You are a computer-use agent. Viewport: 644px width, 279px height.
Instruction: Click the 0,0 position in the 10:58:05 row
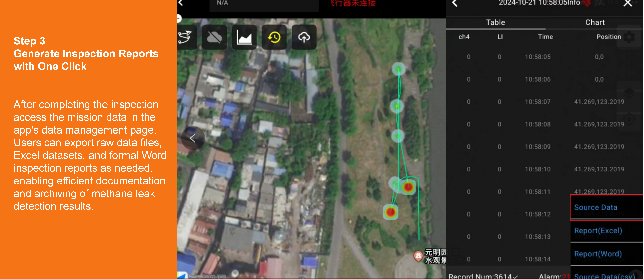(599, 57)
